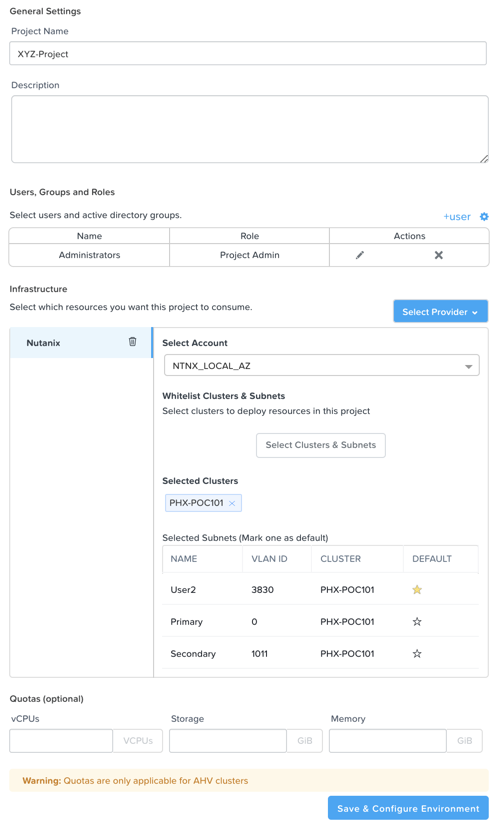The image size is (498, 831).
Task: Click the VLAN ID column header
Action: pos(269,559)
